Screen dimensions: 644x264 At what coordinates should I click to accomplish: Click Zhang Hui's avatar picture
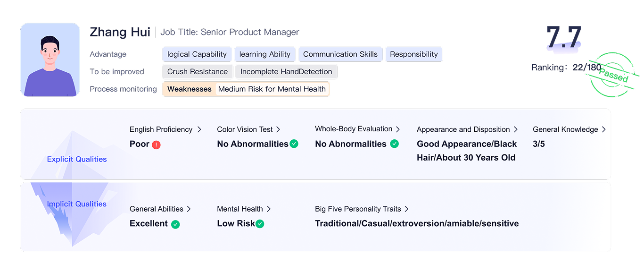click(50, 60)
